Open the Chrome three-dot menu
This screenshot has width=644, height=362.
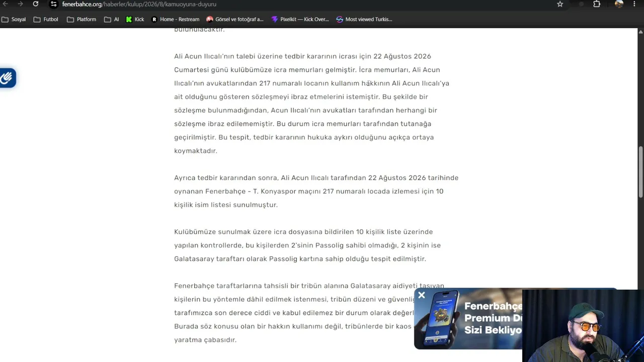(x=634, y=4)
